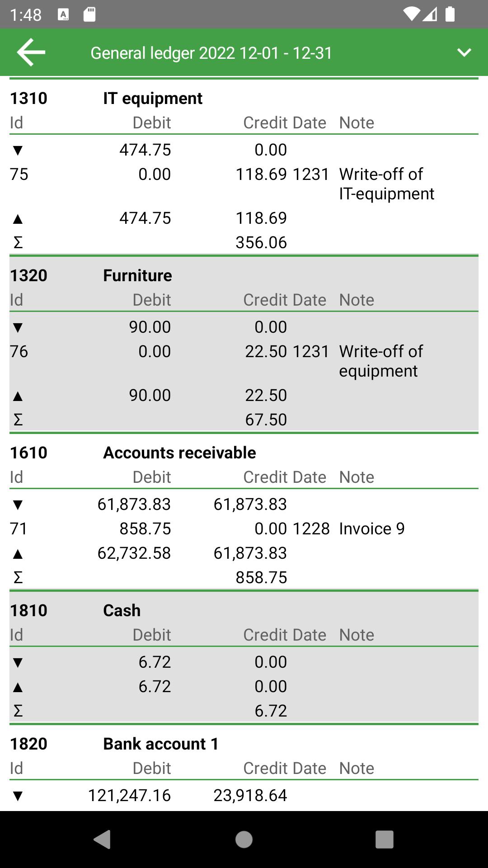488x868 pixels.
Task: Tap opening balance triangle for Bank account 1
Action: (18, 796)
